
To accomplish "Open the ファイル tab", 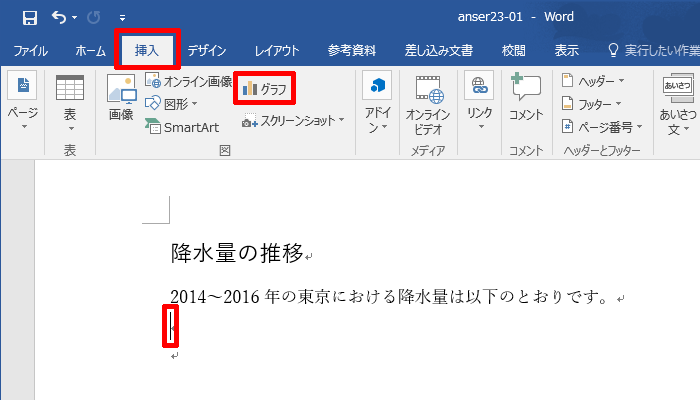I will 30,50.
